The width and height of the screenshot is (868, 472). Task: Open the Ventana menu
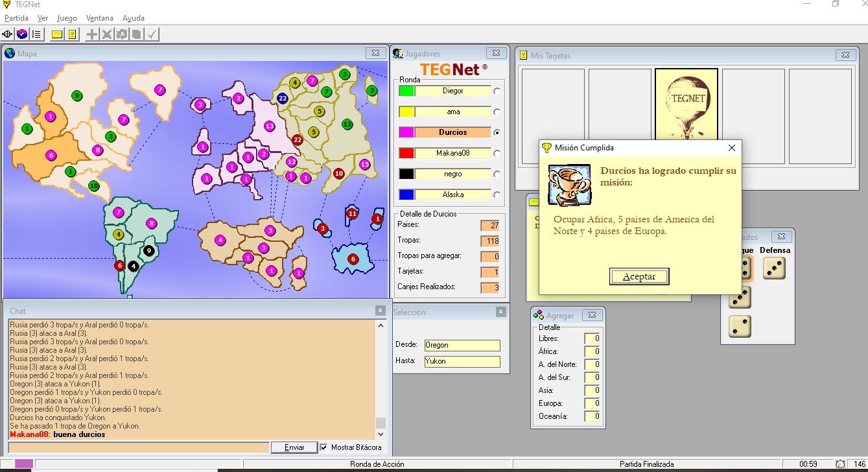coord(99,18)
